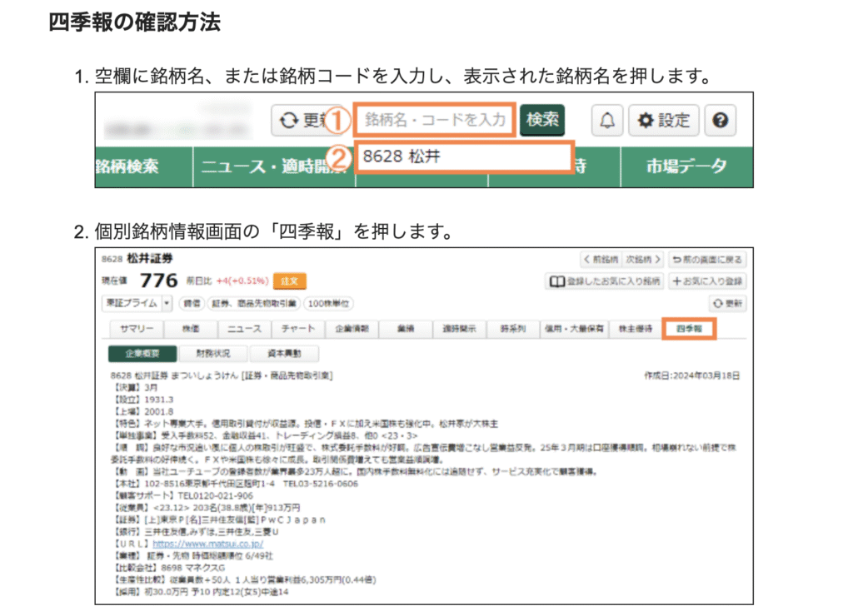Click the 作成日:2024年03月18日 text
The image size is (853, 616).
[692, 376]
